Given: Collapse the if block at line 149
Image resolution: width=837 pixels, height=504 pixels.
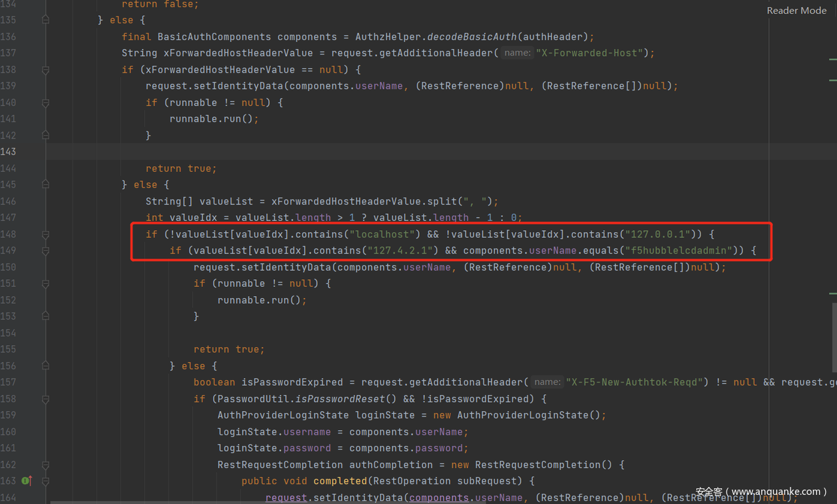Looking at the screenshot, I should coord(45,251).
